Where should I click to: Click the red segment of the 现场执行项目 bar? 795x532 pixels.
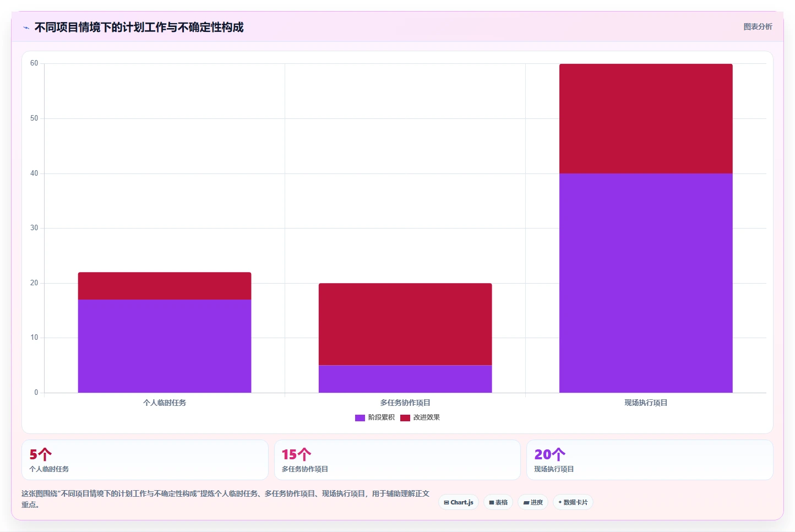(646, 118)
